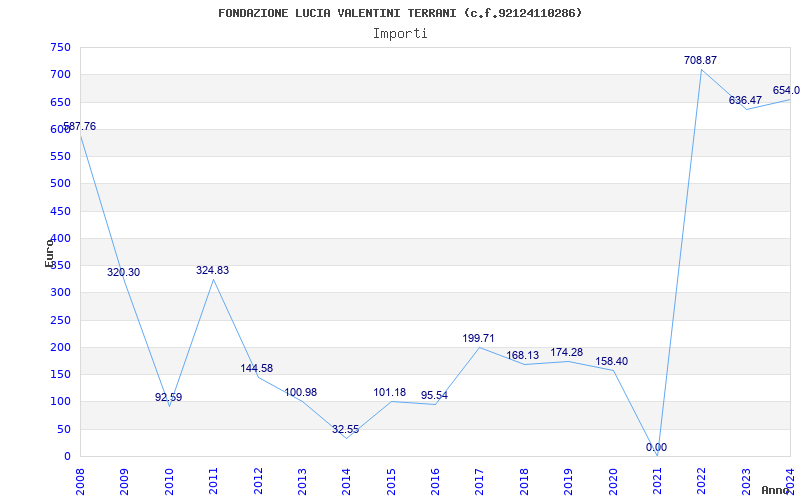Click the 92.59 value label
Image resolution: width=800 pixels, height=500 pixels.
(x=168, y=397)
